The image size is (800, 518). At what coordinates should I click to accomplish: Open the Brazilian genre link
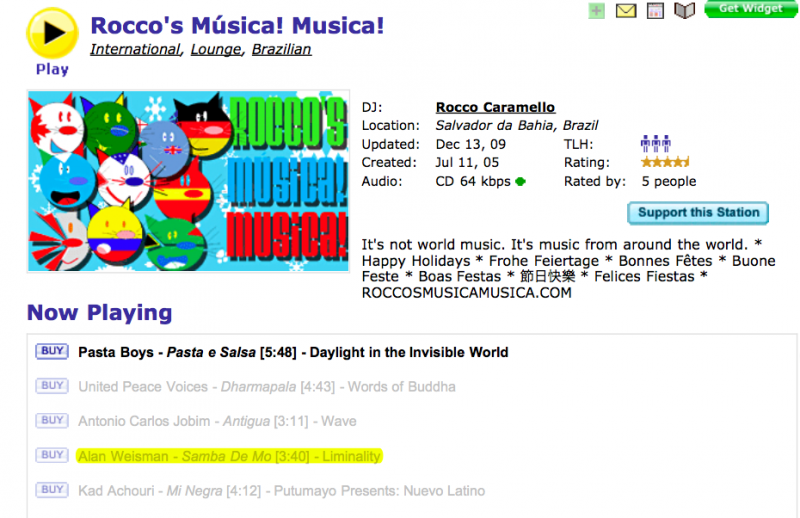[281, 49]
